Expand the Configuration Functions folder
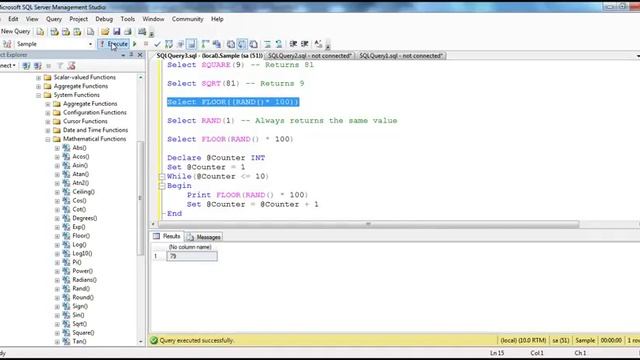This screenshot has width=640, height=360. 48,113
